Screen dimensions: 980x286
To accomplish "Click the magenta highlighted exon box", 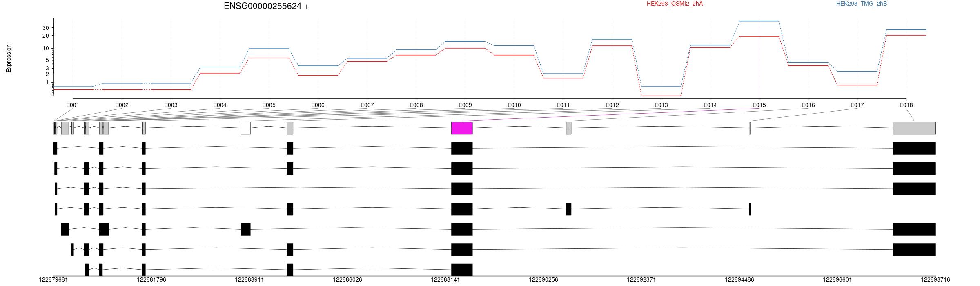I will [462, 128].
